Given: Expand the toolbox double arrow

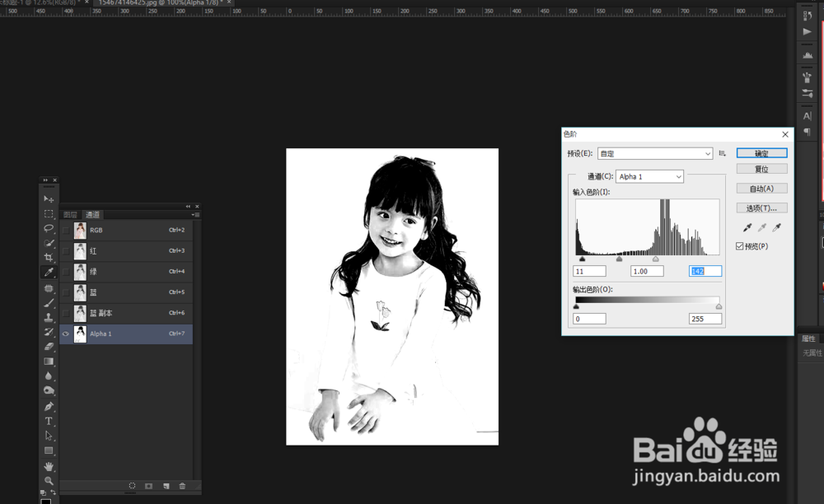Looking at the screenshot, I should pyautogui.click(x=45, y=180).
